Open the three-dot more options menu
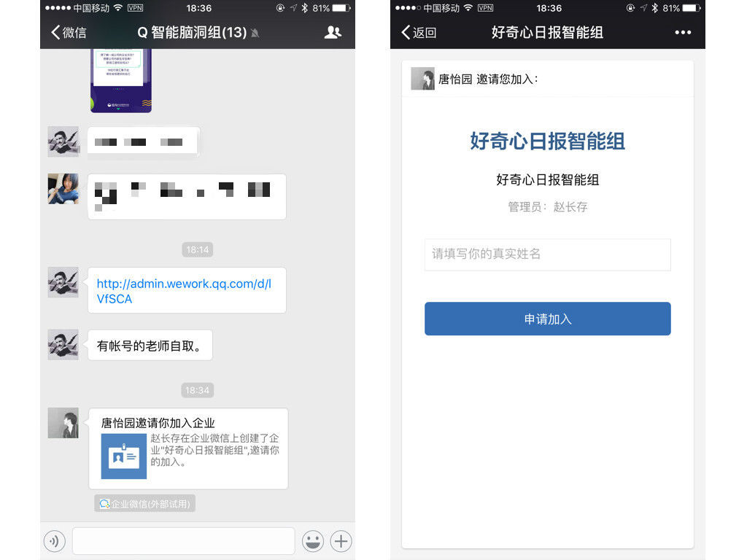747x560 pixels. (x=683, y=32)
